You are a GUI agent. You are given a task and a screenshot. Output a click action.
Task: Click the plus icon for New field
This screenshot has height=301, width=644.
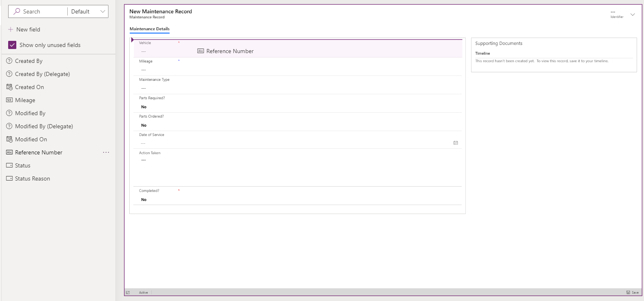(x=11, y=29)
